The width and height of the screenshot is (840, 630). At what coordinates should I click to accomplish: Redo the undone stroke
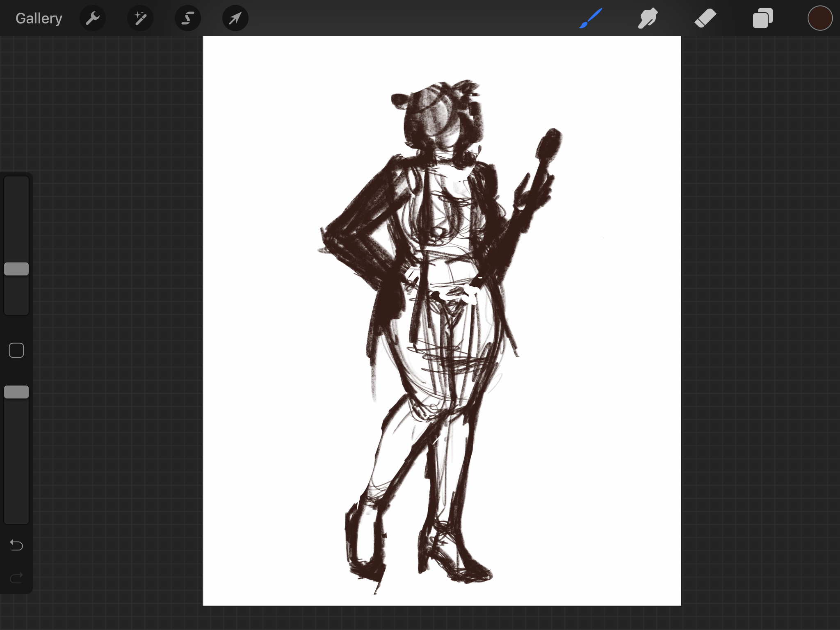click(16, 578)
